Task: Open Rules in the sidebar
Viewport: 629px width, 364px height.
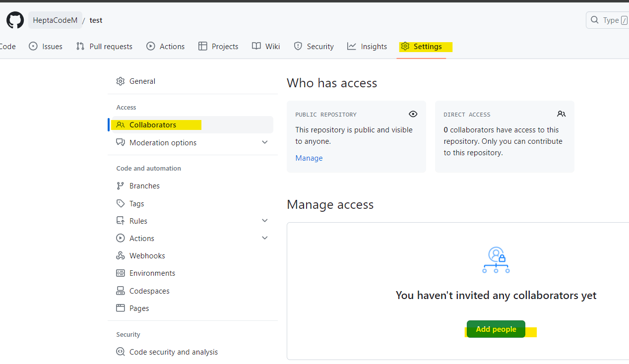Action: (x=192, y=221)
